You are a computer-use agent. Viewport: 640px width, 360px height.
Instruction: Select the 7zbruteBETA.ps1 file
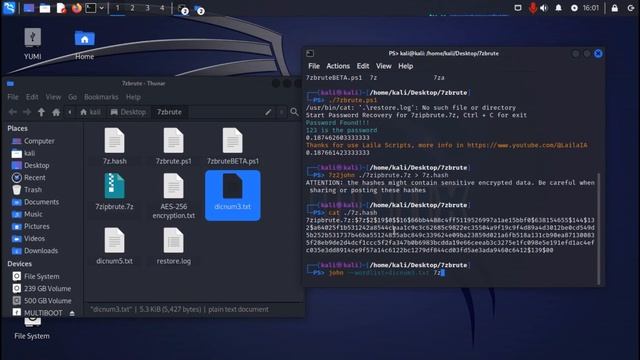(x=233, y=146)
